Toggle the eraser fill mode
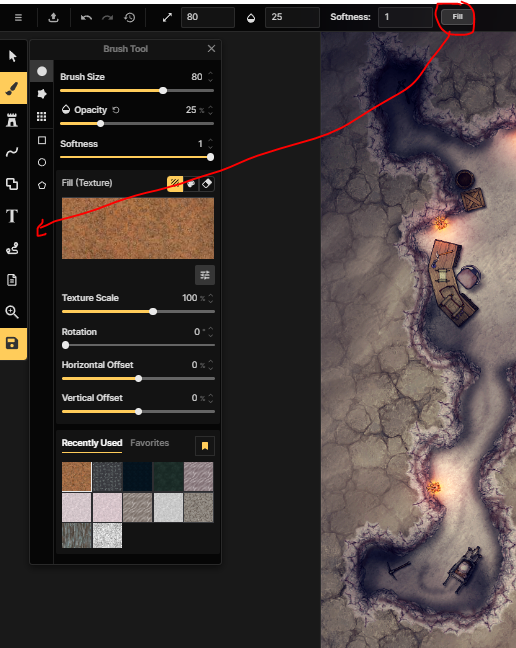The image size is (516, 648). coord(207,183)
